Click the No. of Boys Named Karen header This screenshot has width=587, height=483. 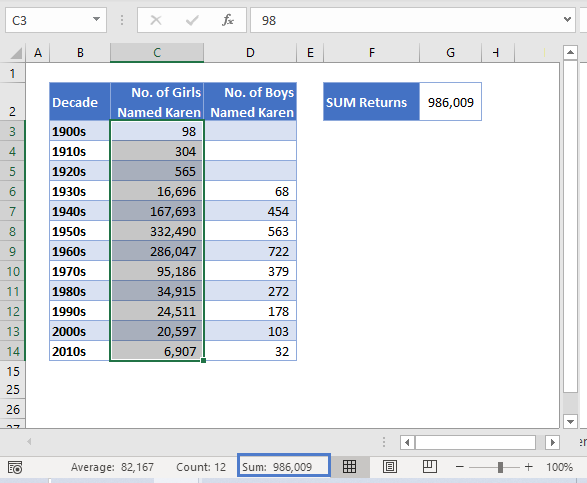(x=250, y=102)
